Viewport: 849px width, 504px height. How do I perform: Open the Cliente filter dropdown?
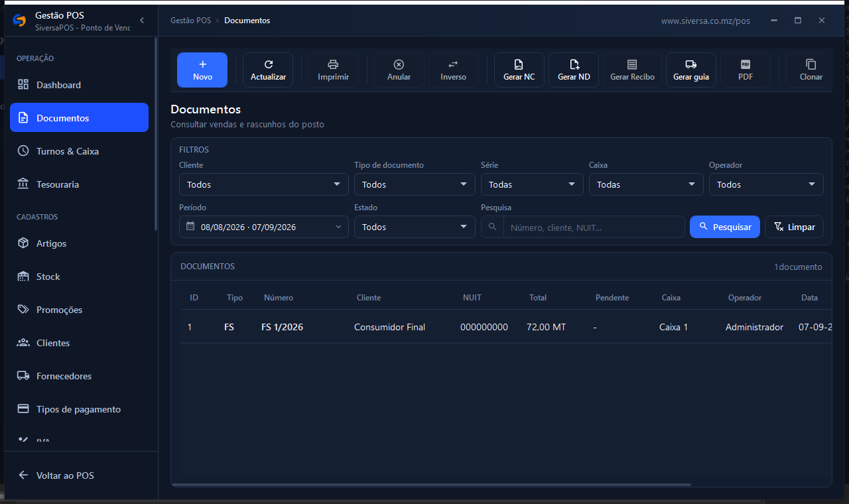click(x=264, y=184)
